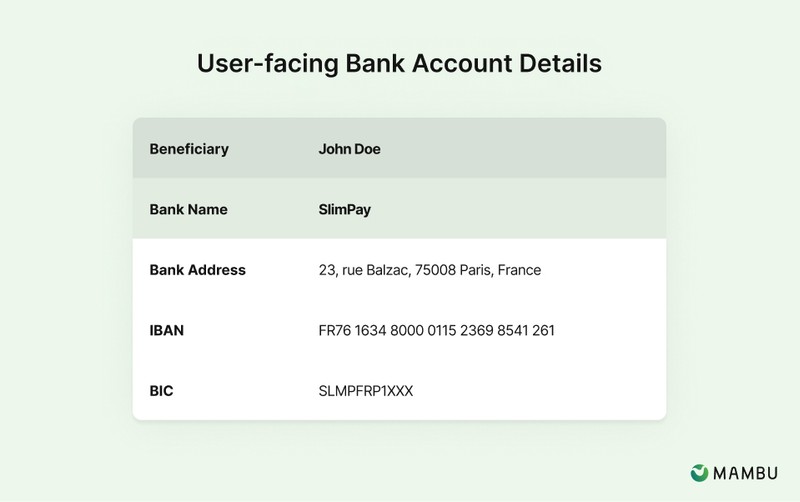The width and height of the screenshot is (800, 502).
Task: Click the word Details in title
Action: click(560, 63)
